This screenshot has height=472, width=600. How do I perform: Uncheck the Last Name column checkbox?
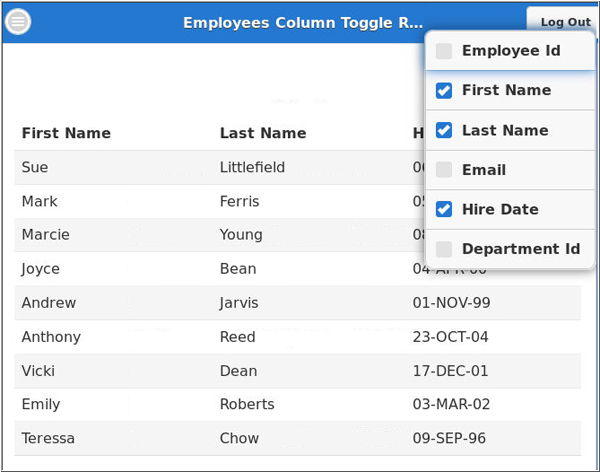(x=444, y=131)
